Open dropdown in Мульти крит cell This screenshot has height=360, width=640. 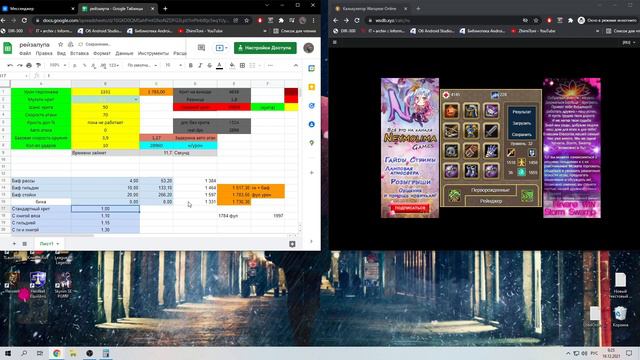136,100
